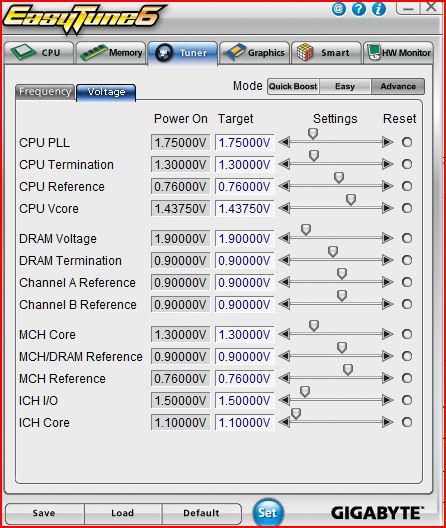446x528 pixels.
Task: Open the Graphics tab
Action: tap(255, 53)
